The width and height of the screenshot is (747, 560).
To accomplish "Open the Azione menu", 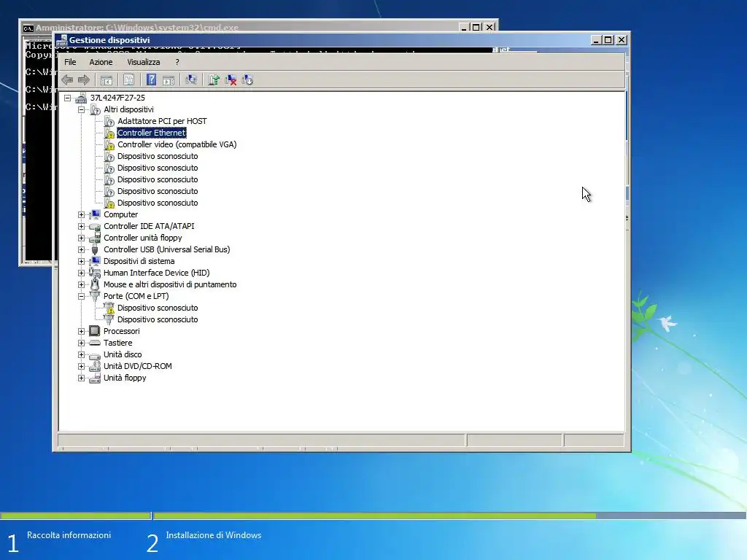I will click(x=101, y=62).
